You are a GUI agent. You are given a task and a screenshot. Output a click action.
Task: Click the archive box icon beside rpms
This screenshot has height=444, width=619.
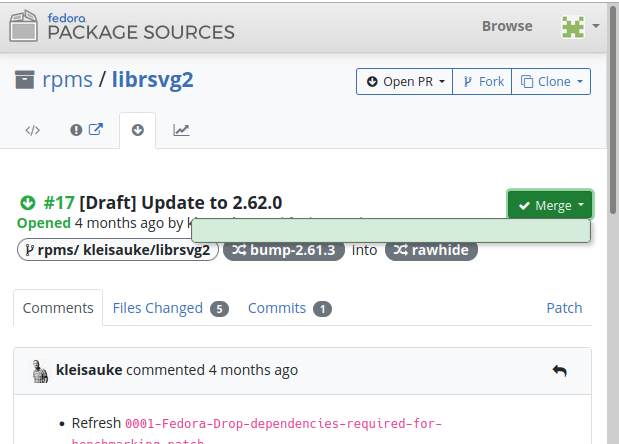click(x=24, y=79)
